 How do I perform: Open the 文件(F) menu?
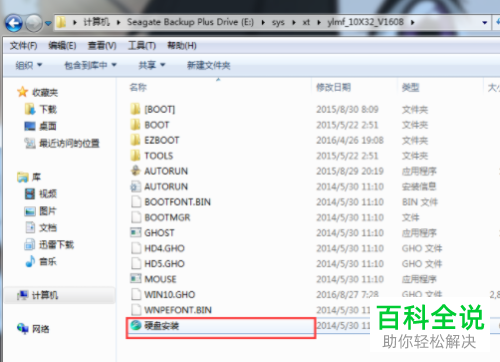[x=23, y=45]
